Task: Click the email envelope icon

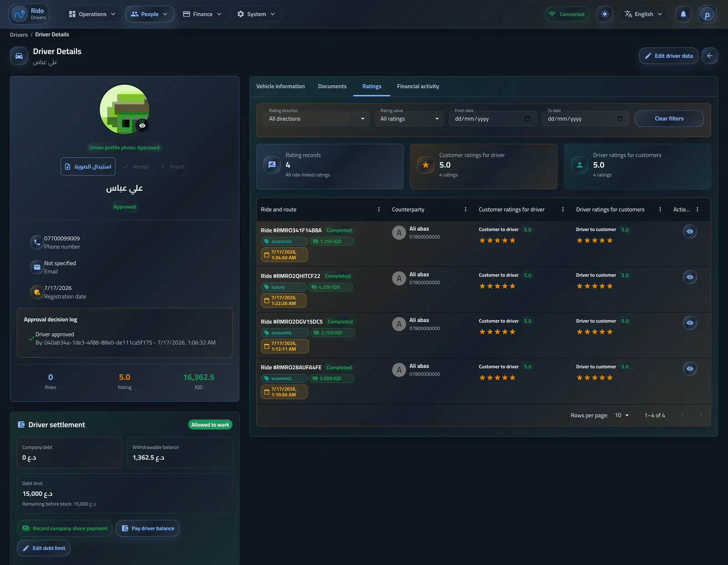Action: 37,267
